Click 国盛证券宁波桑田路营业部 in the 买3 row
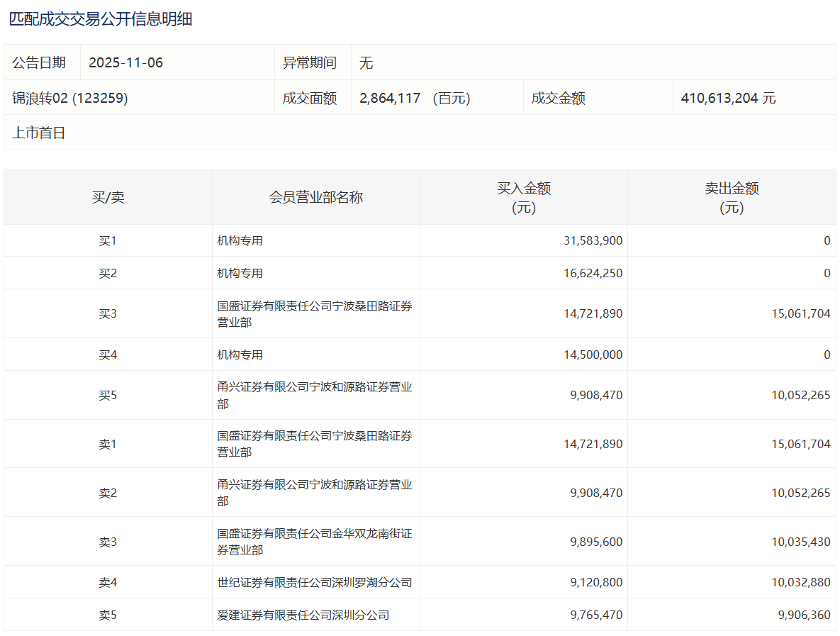Screen dimensions: 840x636 click(314, 313)
